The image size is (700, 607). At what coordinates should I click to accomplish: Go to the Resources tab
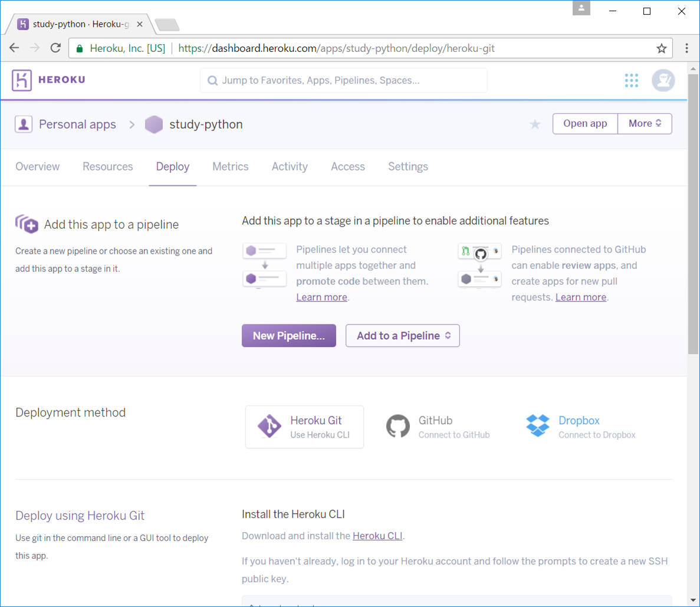point(107,167)
